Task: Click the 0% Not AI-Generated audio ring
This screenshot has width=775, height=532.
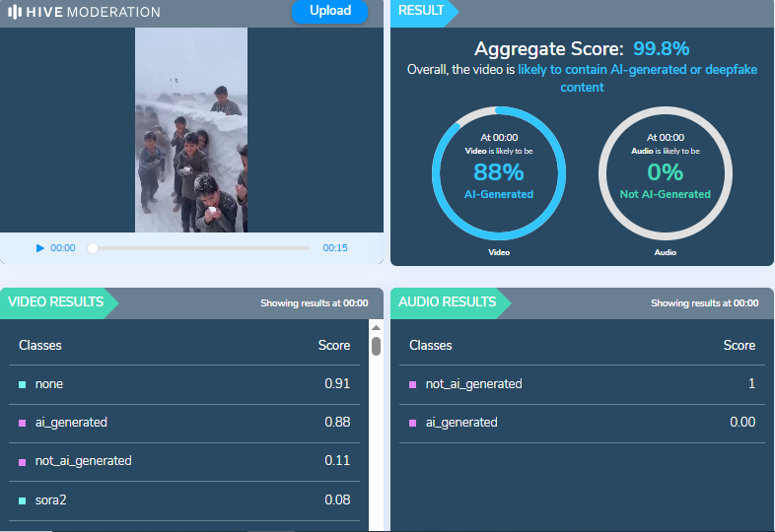Action: pyautogui.click(x=665, y=172)
